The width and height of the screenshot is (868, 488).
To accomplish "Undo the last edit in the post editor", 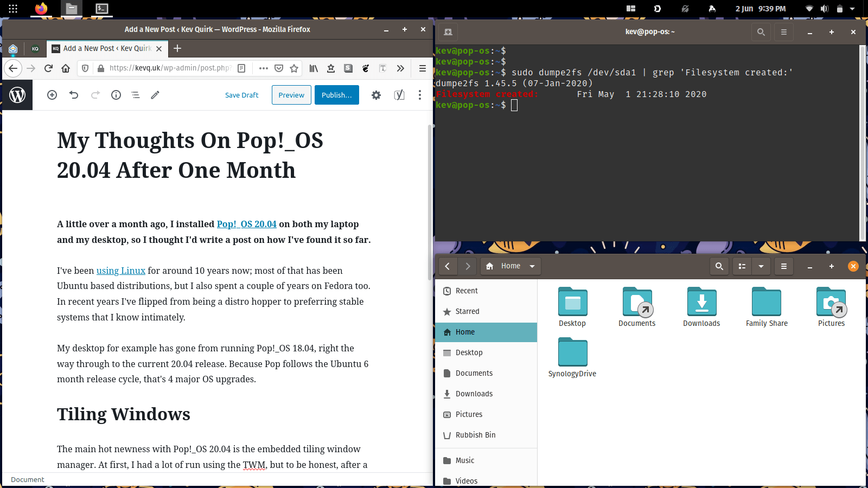I will 74,95.
